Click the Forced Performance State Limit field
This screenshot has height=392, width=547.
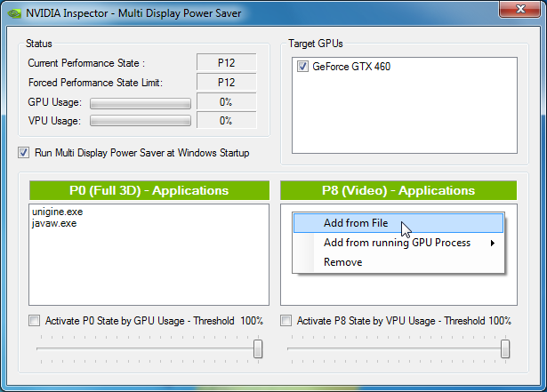point(226,83)
